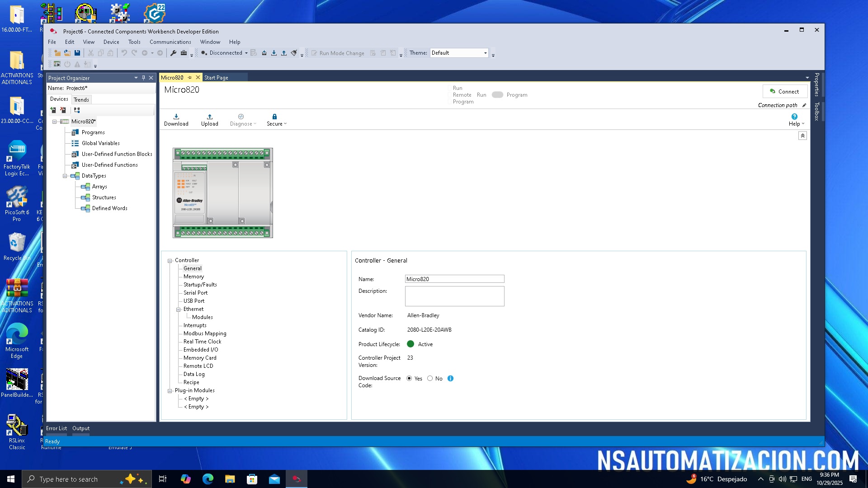Screen dimensions: 868x488
Task: Open Connected Components Workbench from the taskbar
Action: click(x=297, y=479)
